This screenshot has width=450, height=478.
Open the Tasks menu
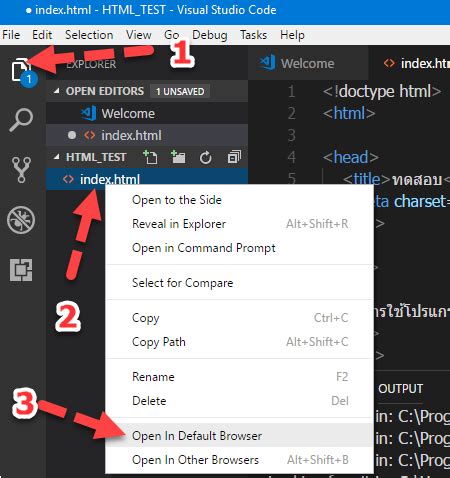(253, 35)
